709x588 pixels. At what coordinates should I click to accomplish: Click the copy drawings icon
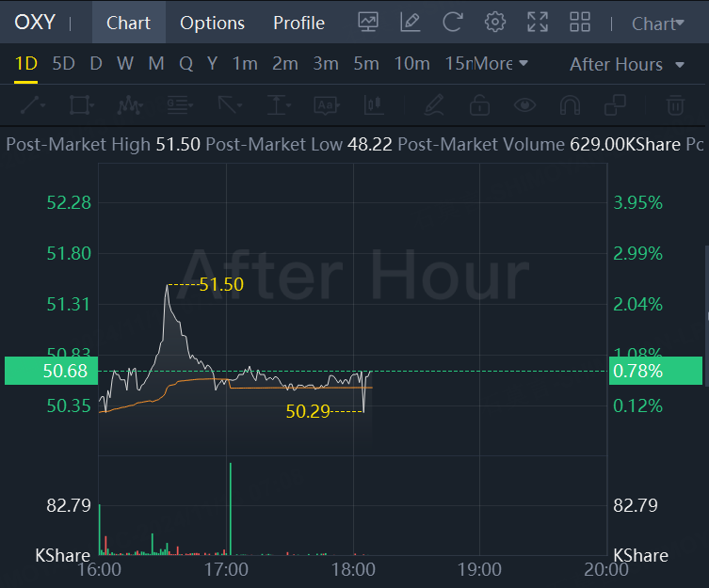pos(615,105)
